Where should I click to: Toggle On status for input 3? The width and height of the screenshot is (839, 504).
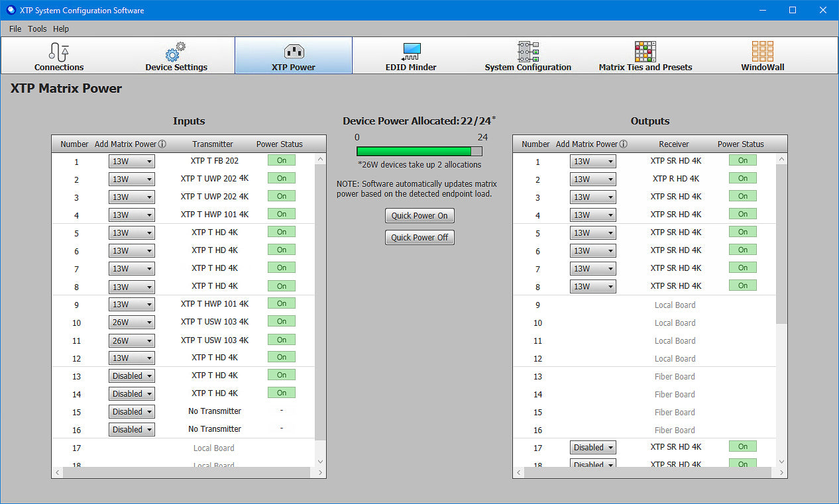[x=282, y=196]
